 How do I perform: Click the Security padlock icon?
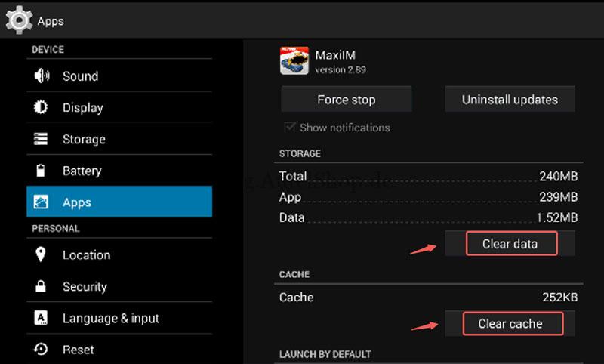pyautogui.click(x=41, y=287)
